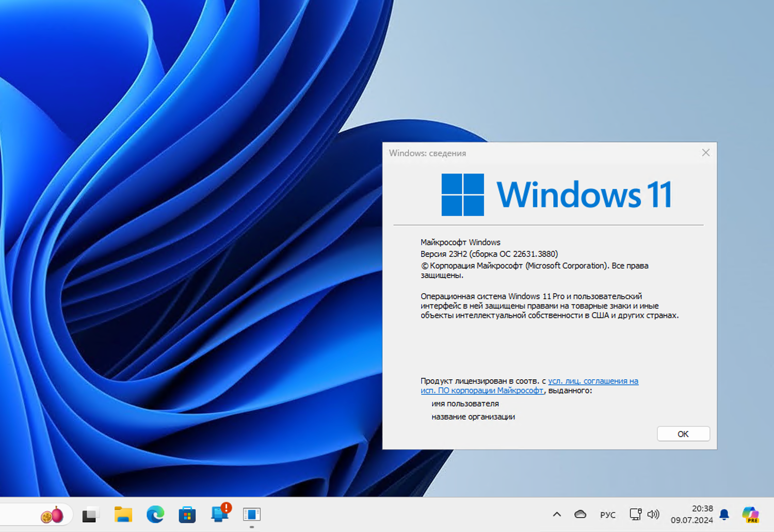The height and width of the screenshot is (532, 774).
Task: Open Settings via the alert-badged taskbar icon
Action: 219,514
